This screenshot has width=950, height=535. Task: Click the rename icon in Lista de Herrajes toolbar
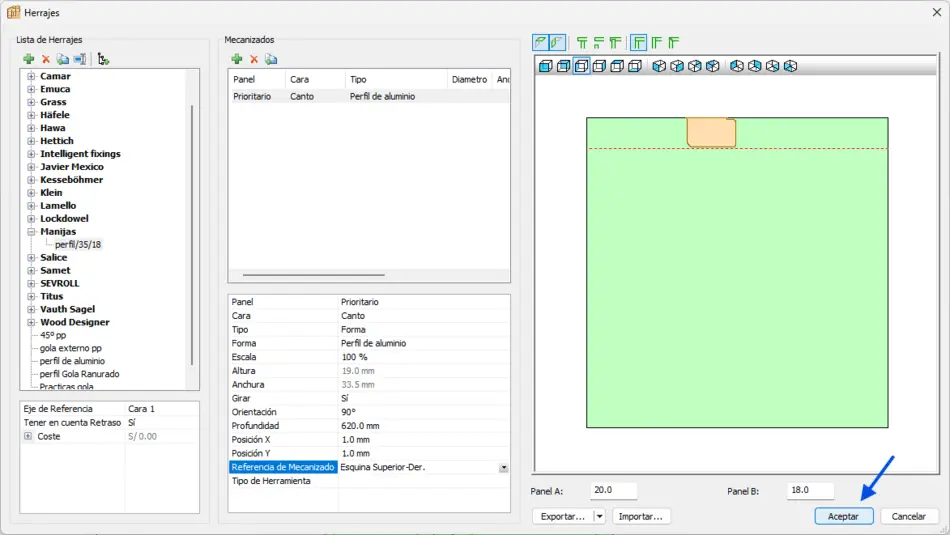click(x=80, y=60)
